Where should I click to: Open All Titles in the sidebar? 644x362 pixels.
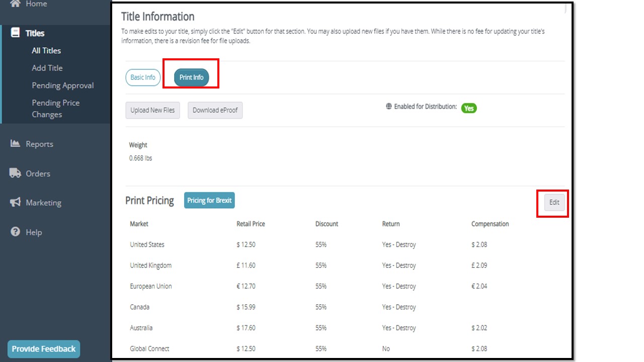[46, 51]
